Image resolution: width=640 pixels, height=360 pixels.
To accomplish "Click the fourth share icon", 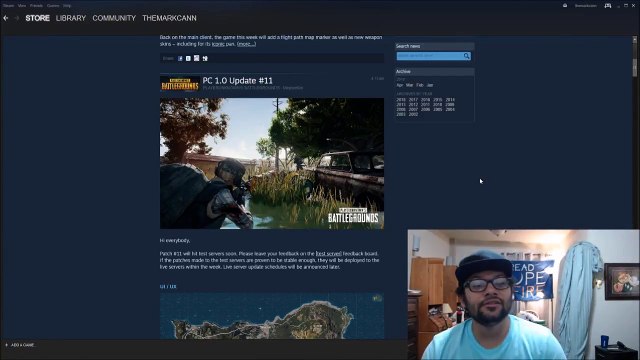I will 205,58.
